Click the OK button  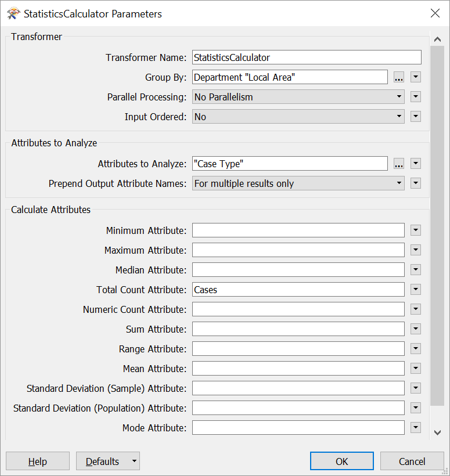click(x=341, y=461)
